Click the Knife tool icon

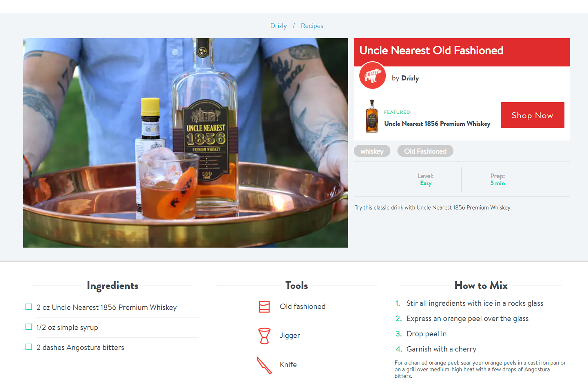pos(264,365)
